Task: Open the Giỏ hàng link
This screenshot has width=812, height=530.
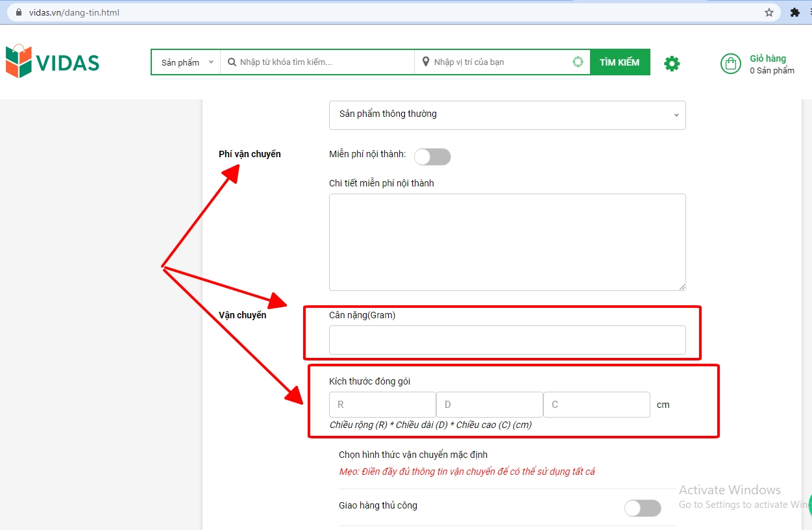Action: click(767, 58)
